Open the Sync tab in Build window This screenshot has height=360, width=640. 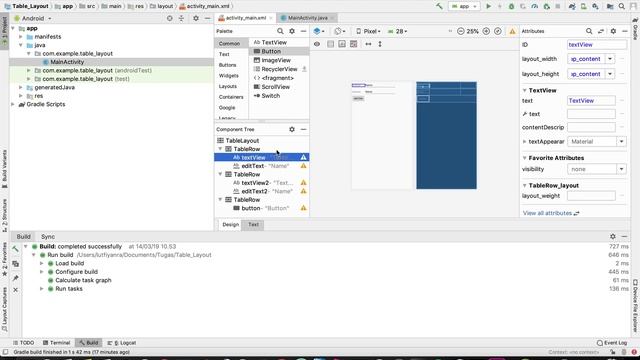point(48,236)
